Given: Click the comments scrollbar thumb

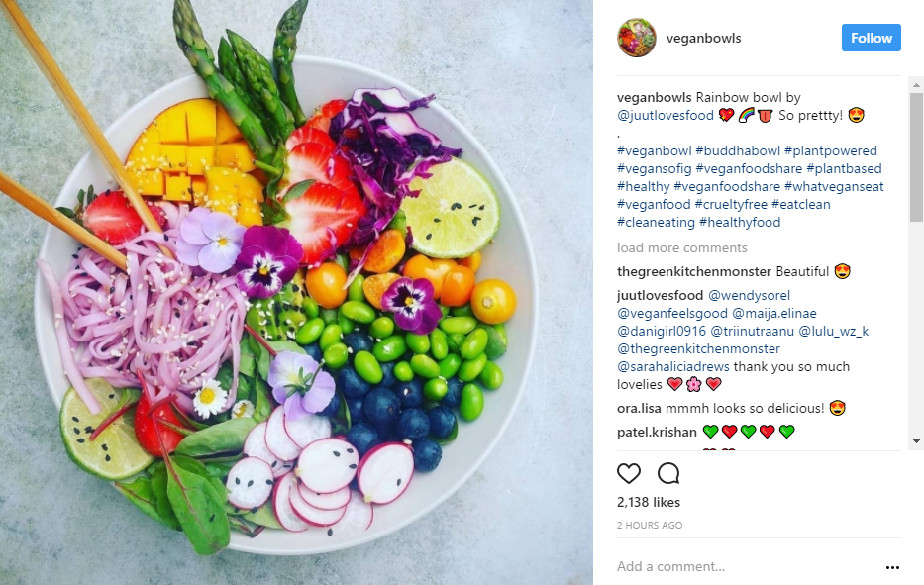Looking at the screenshot, I should [916, 157].
